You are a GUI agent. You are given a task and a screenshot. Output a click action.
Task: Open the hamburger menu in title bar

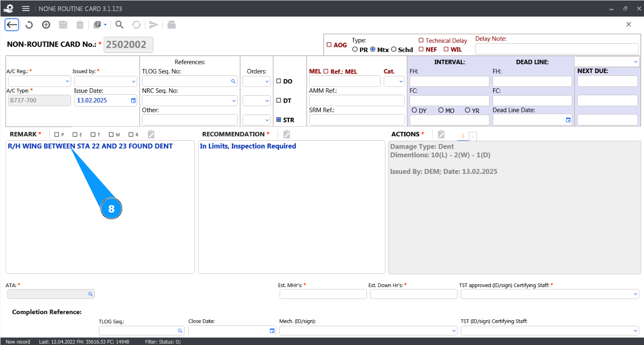26,9
